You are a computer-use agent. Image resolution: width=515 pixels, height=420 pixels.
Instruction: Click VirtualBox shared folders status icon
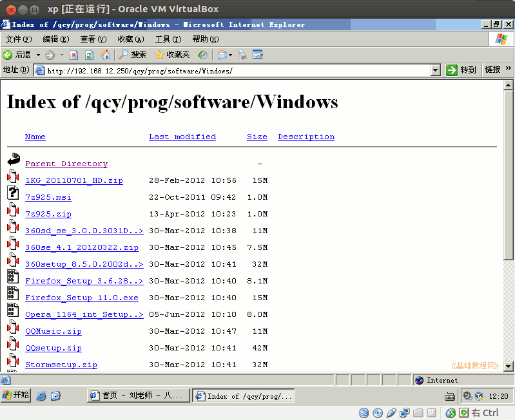(x=418, y=413)
